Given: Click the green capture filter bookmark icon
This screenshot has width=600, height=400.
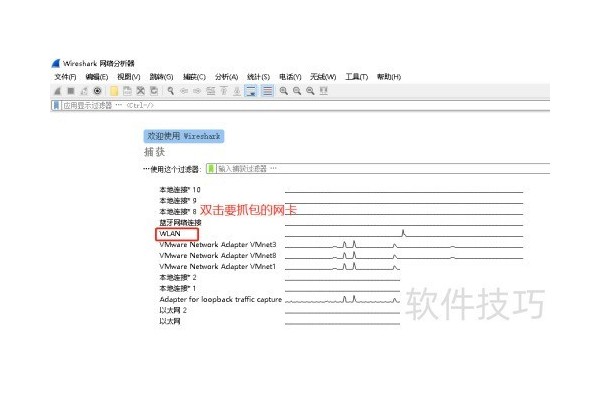Looking at the screenshot, I should tap(211, 169).
